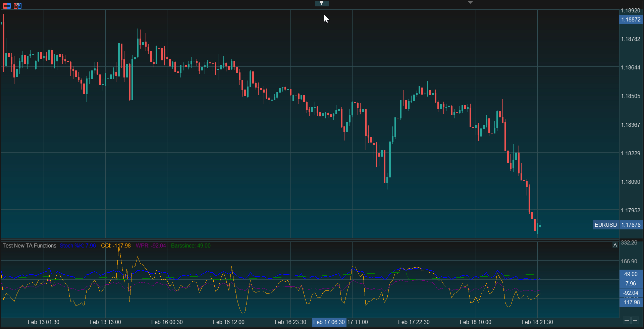
Task: Click the -92.04 indicator value tag
Action: 631,293
